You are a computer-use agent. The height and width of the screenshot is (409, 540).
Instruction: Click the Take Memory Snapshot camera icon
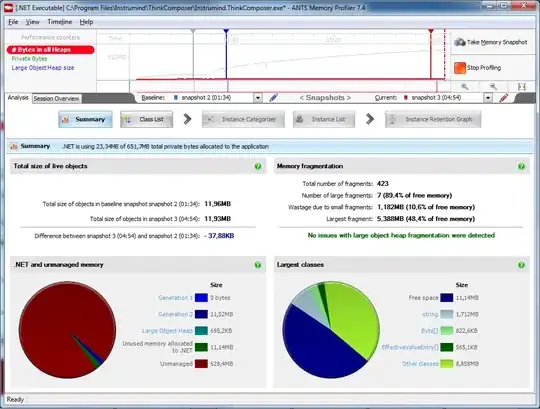(460, 42)
